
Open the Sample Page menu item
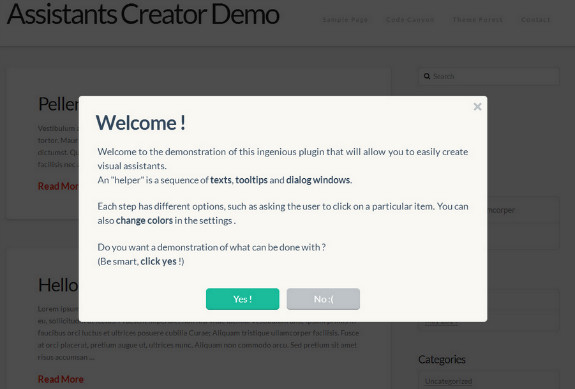345,20
